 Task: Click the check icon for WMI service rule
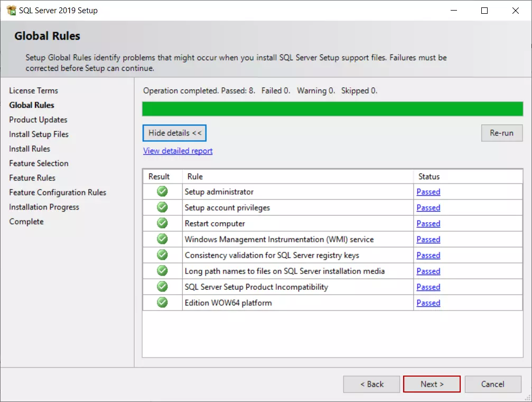click(162, 239)
